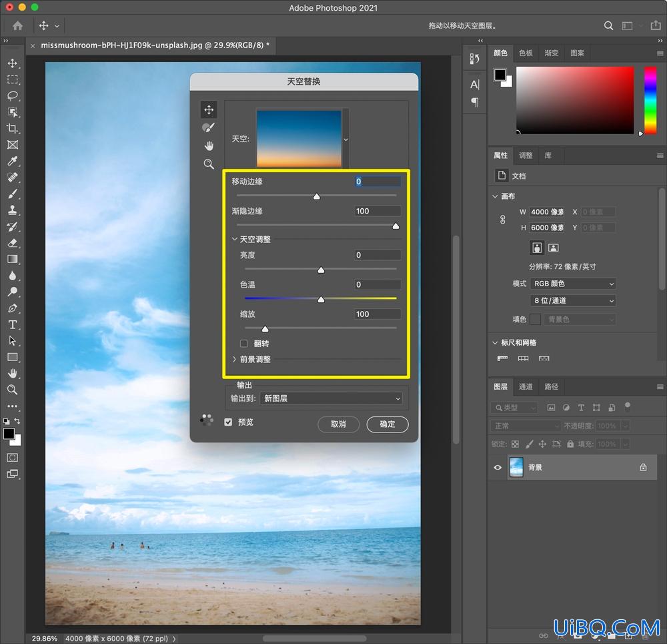
Task: Switch to the 通道 channels tab
Action: coord(526,386)
